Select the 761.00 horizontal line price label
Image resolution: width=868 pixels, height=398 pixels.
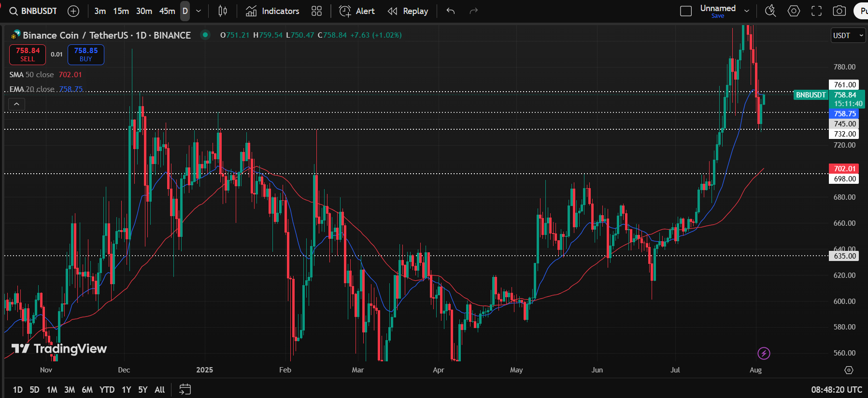pyautogui.click(x=845, y=85)
